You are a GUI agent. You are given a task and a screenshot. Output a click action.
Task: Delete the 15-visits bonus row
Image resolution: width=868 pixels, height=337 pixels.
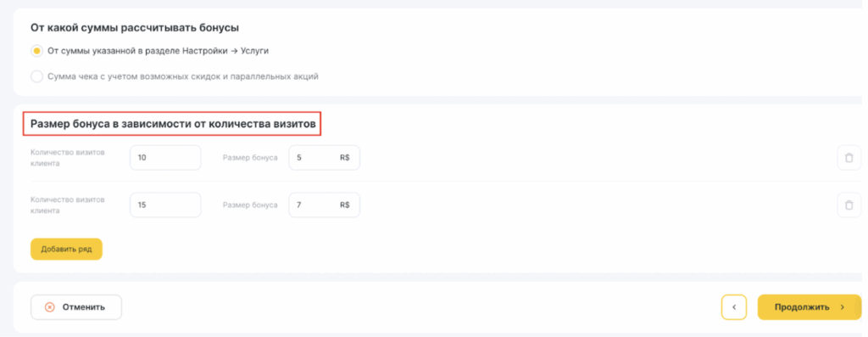coord(849,205)
